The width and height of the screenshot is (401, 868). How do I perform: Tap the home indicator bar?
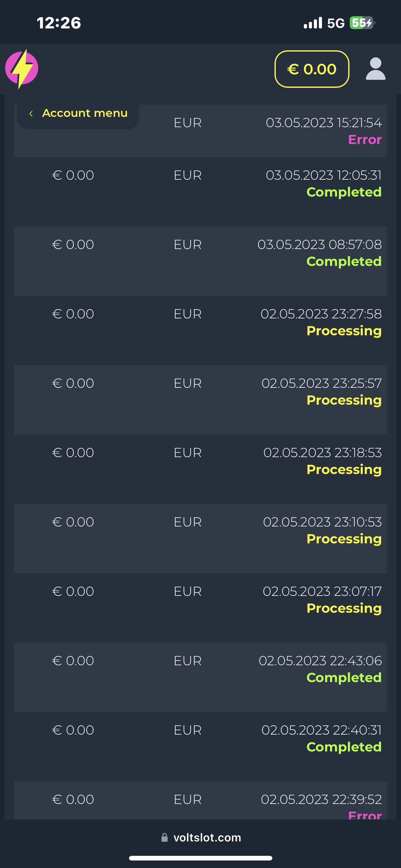200,858
